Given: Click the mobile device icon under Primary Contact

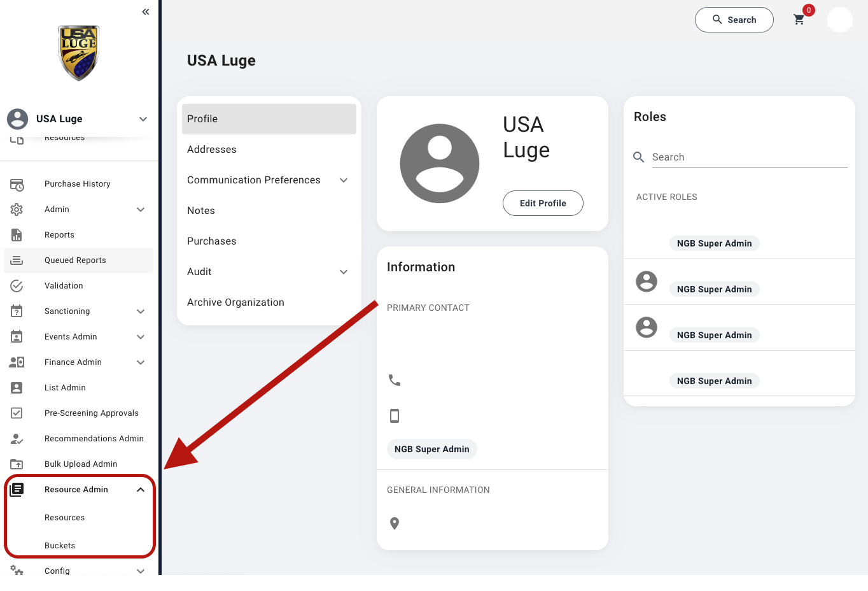Looking at the screenshot, I should coord(395,416).
